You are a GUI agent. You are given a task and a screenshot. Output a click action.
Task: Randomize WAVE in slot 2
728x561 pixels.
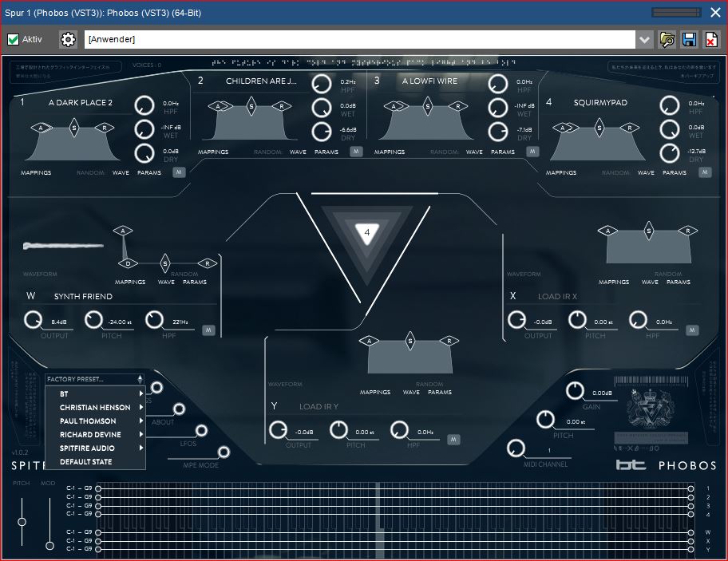298,152
